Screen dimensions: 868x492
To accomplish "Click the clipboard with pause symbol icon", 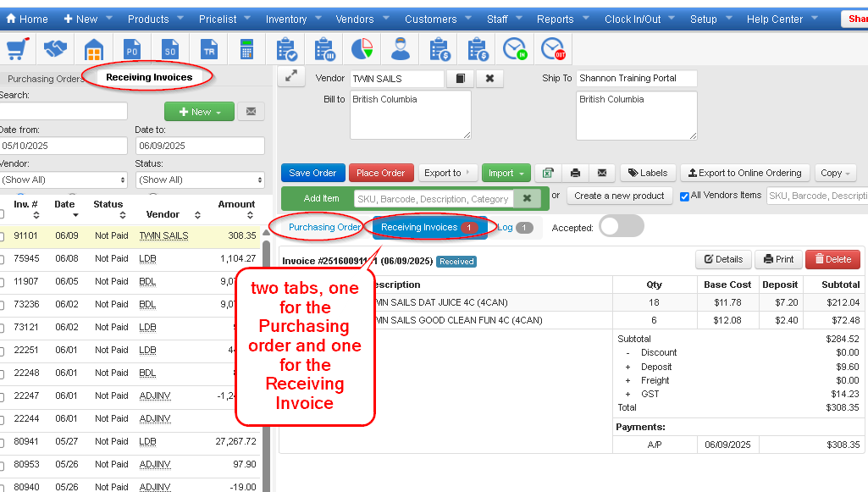I will [x=324, y=49].
